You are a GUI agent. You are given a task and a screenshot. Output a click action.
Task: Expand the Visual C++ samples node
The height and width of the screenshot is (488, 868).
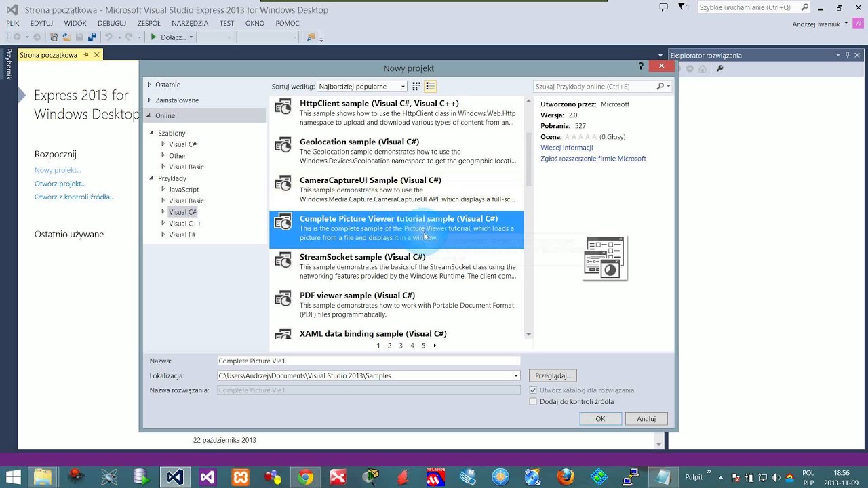click(163, 223)
